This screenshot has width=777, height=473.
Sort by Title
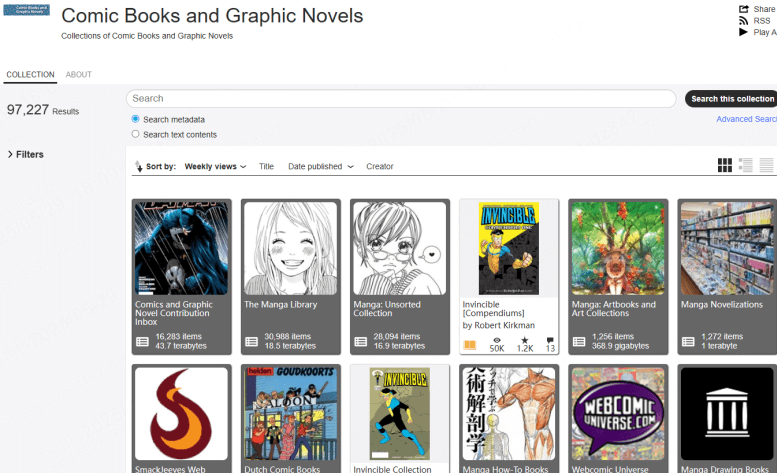(266, 166)
